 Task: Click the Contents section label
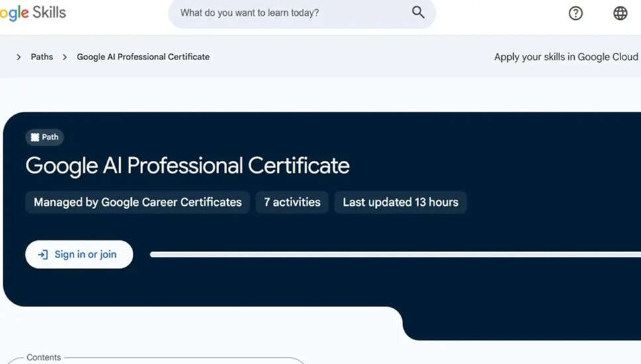44,357
